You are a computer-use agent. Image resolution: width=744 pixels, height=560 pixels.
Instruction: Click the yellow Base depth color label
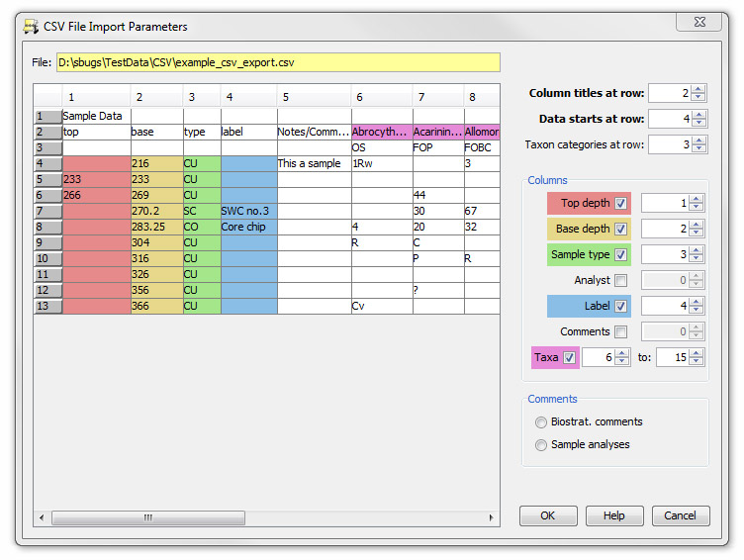(589, 229)
